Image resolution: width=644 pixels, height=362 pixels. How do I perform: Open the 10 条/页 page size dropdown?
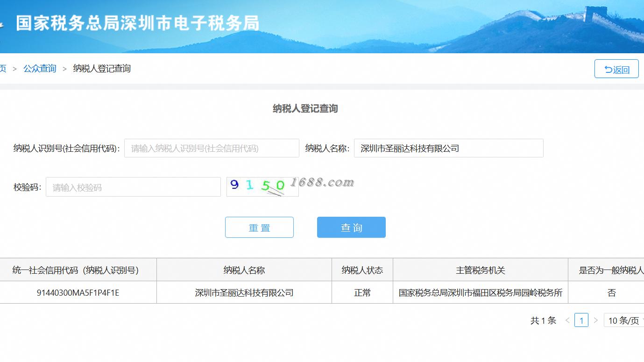click(x=624, y=320)
